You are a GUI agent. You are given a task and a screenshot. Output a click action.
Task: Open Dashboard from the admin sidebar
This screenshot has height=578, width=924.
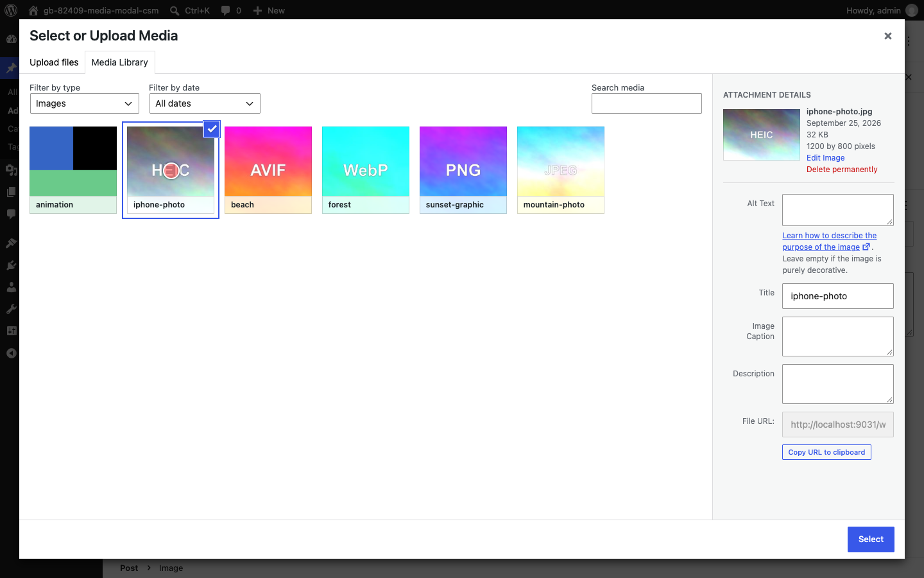click(11, 39)
